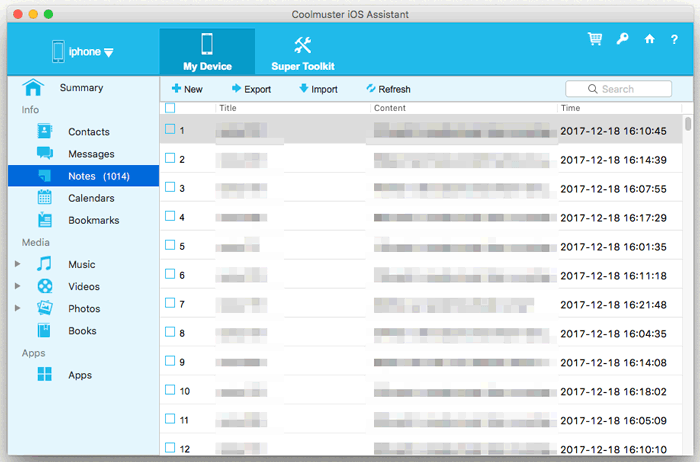This screenshot has height=462, width=700.
Task: Focus the Search input field
Action: tap(618, 89)
